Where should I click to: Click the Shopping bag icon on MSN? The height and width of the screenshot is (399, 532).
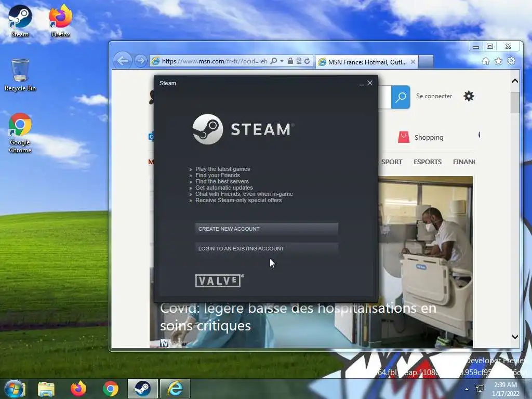403,137
